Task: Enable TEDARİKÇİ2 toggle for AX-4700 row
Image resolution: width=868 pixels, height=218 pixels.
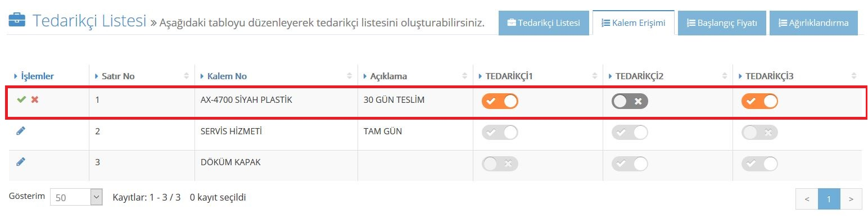Action: 630,101
